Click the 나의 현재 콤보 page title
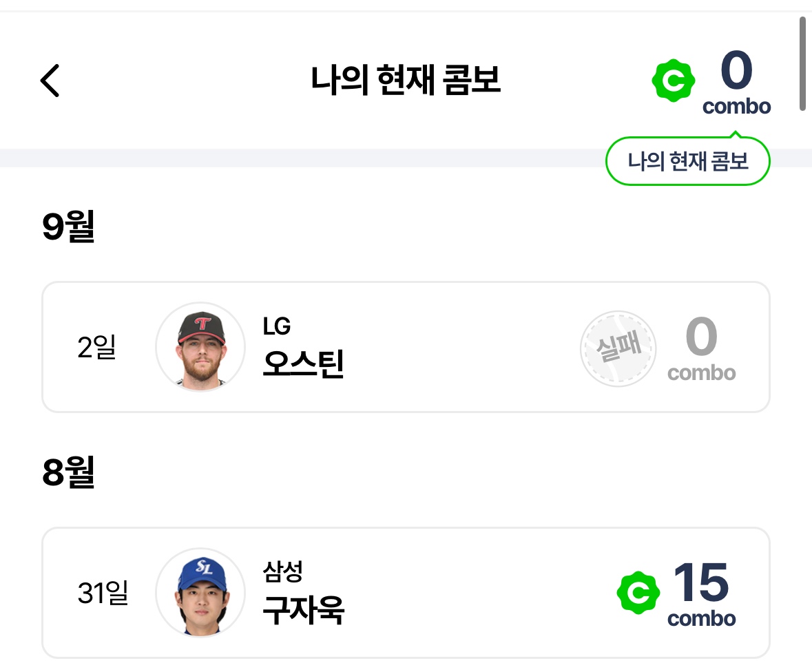Screen dimensions: 812x663 pyautogui.click(x=406, y=81)
